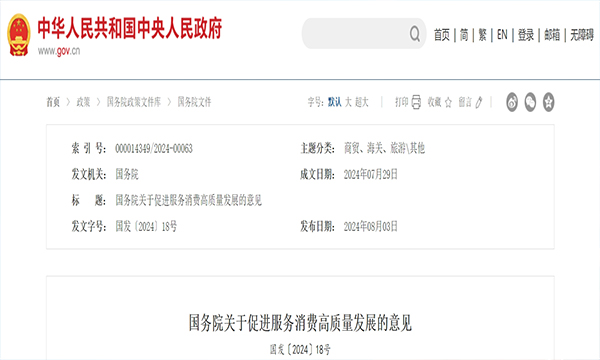Click 发布日期 value 2024年08月03日
Image resolution: width=600 pixels, height=360 pixels.
[370, 226]
